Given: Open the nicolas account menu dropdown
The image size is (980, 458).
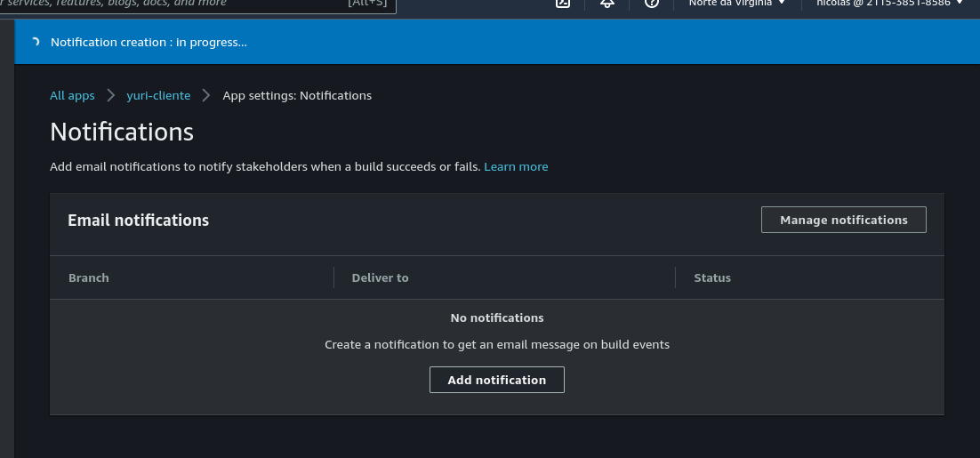Looking at the screenshot, I should (x=890, y=4).
